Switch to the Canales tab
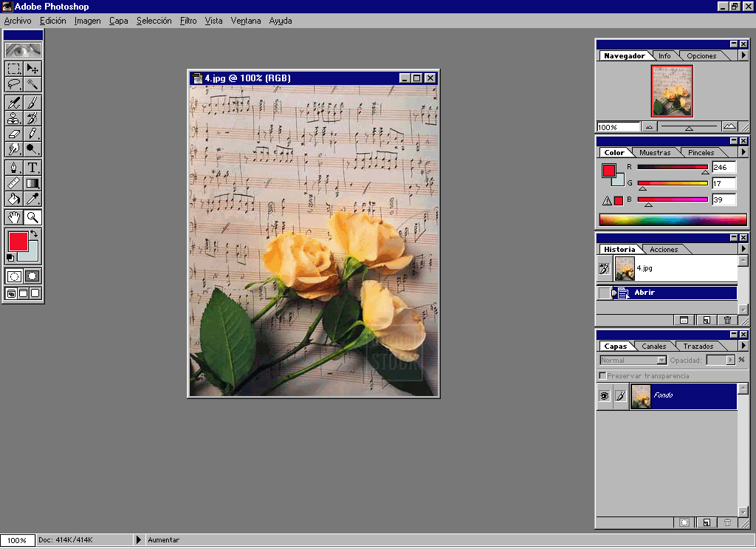The image size is (756, 549). [653, 346]
